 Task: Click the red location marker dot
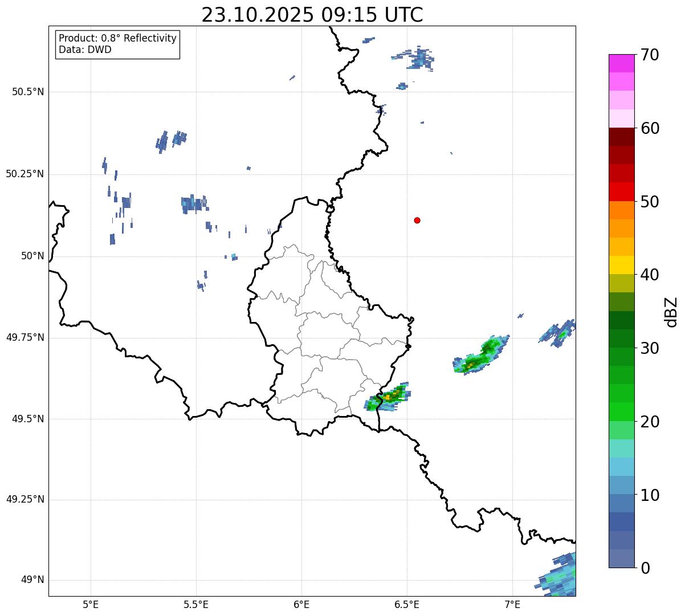tap(417, 220)
